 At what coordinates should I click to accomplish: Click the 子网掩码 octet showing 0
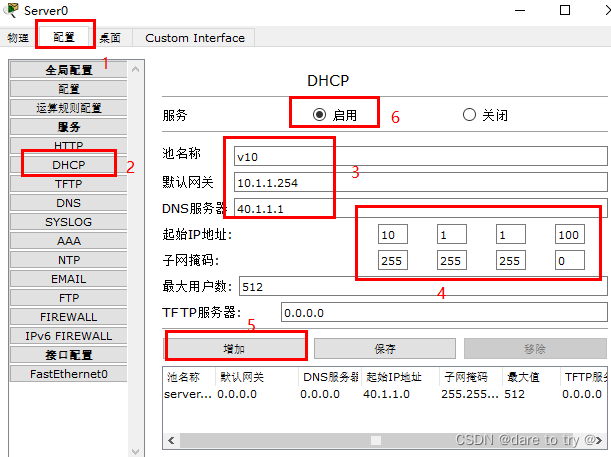click(x=570, y=260)
